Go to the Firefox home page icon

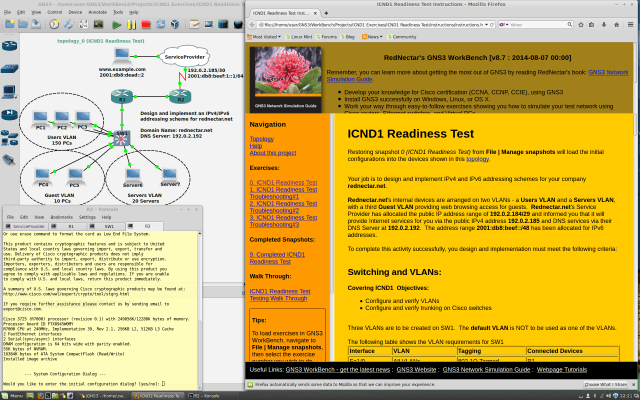[616, 25]
